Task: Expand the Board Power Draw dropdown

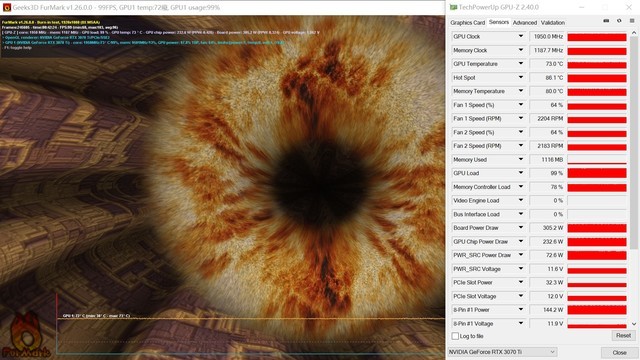Action: (x=521, y=228)
